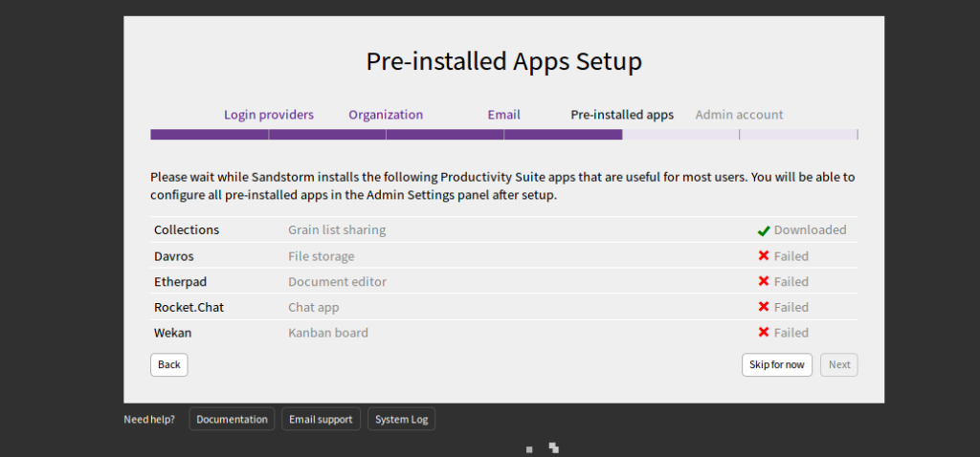Click the Pre-installed Apps Setup heading

click(503, 61)
